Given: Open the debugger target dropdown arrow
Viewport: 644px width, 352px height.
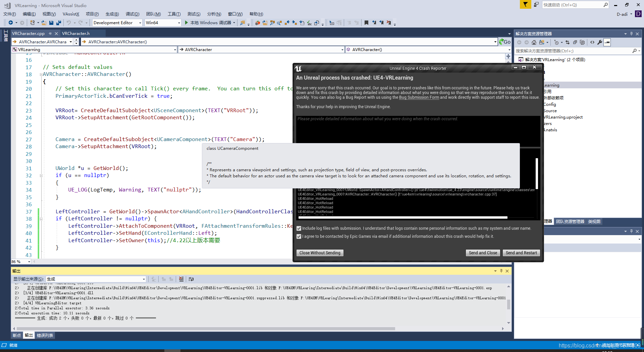Looking at the screenshot, I should tap(234, 23).
